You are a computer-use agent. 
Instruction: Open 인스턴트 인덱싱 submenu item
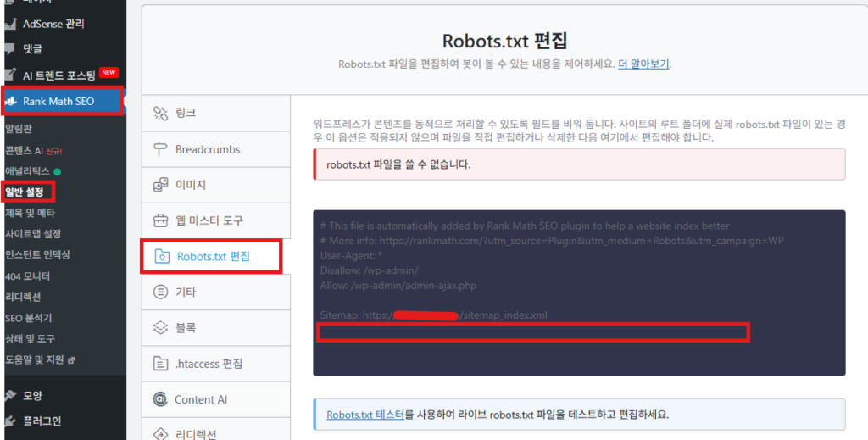click(x=37, y=254)
